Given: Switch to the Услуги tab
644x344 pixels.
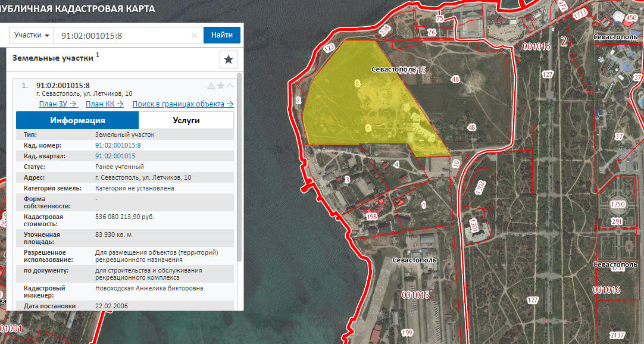Looking at the screenshot, I should (186, 120).
